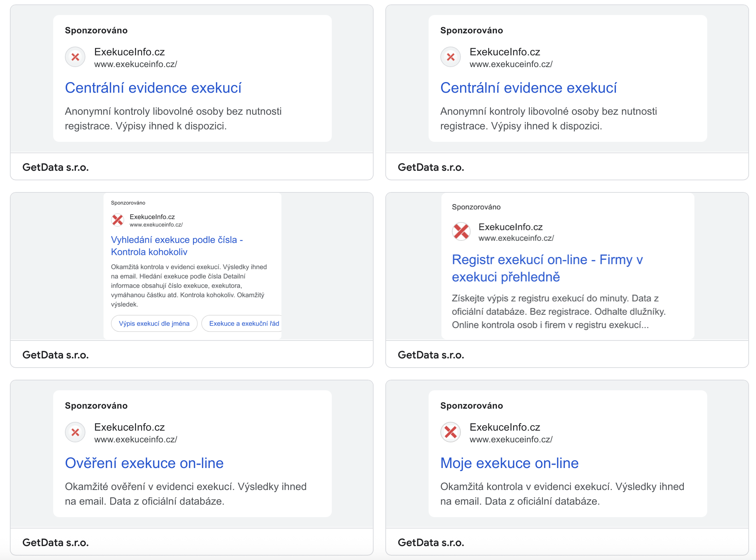Click 'GetData s.r.o.' under the Registr exekucí ad
The height and width of the screenshot is (560, 756).
point(431,355)
